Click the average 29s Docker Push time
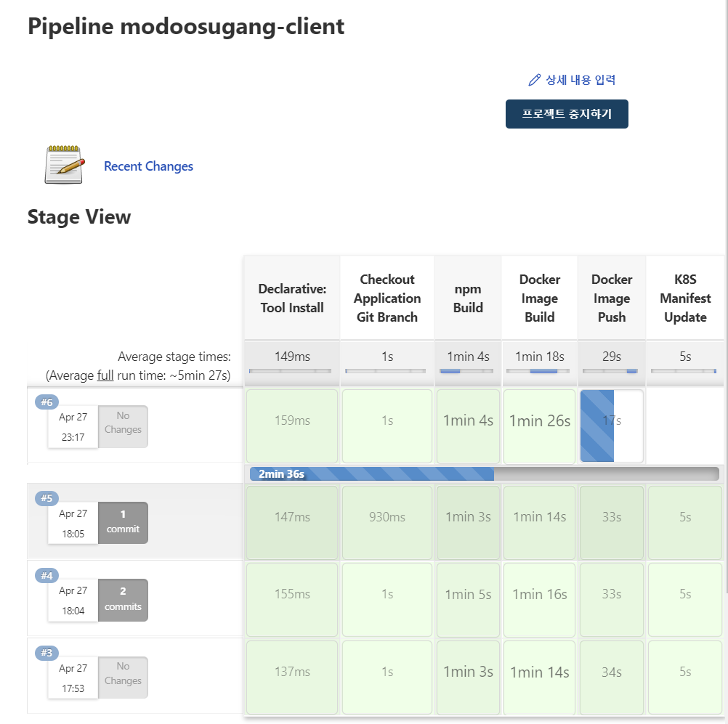Viewport: 728px width, 724px height. [x=612, y=357]
